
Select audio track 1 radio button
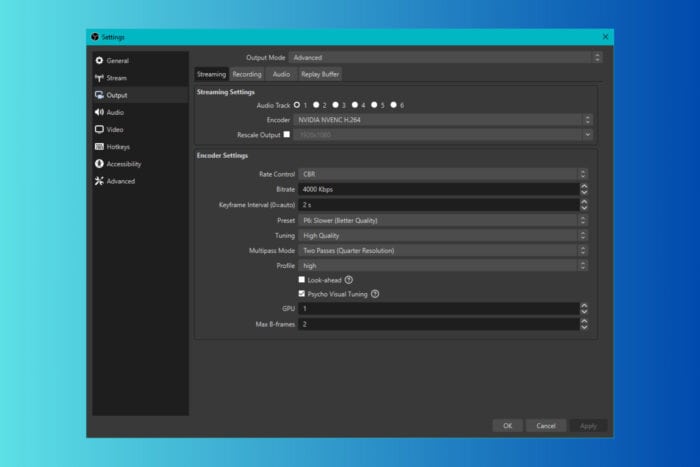click(297, 105)
